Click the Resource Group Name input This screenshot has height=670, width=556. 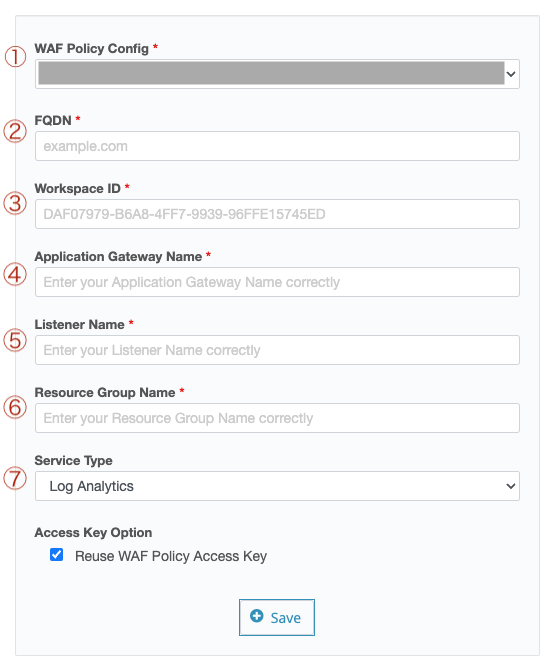[x=277, y=418]
